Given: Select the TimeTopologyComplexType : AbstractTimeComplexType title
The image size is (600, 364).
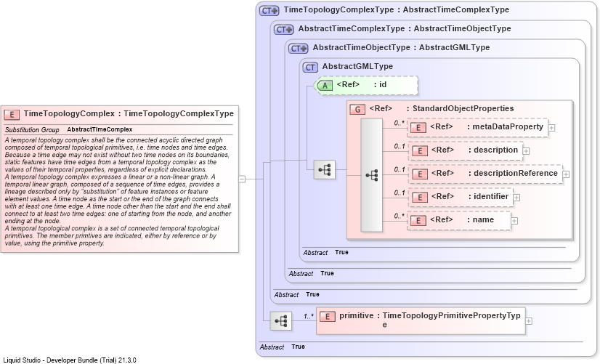Looking at the screenshot, I should point(397,10).
